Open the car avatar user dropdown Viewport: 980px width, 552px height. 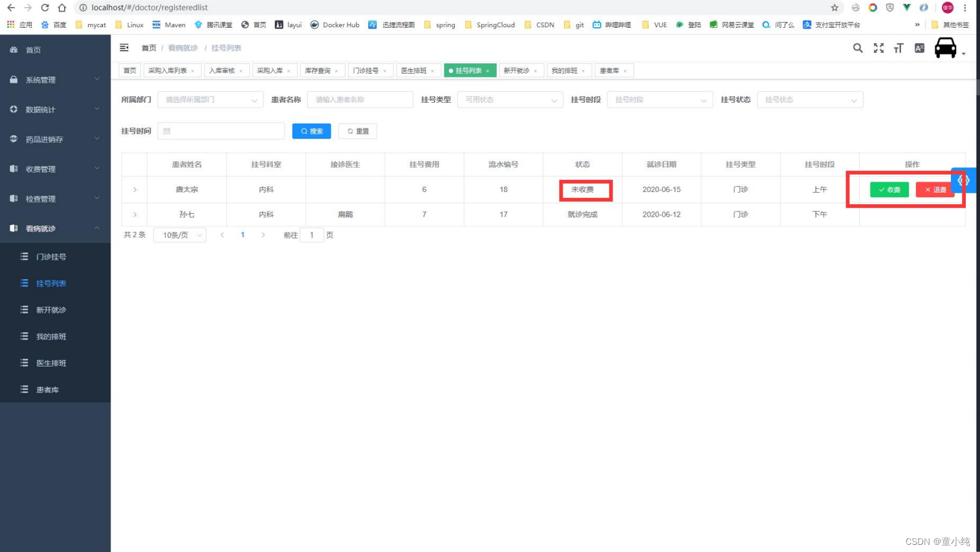click(950, 48)
